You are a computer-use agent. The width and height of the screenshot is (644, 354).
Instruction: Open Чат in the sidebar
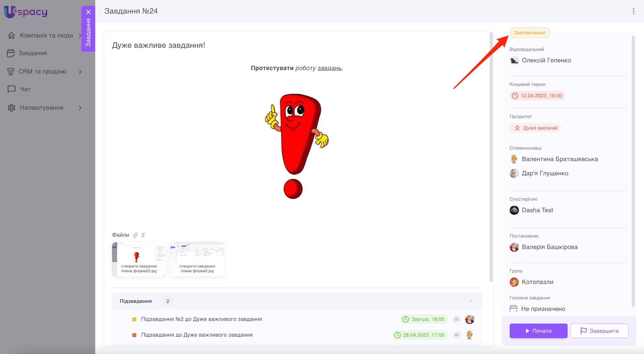(x=25, y=89)
